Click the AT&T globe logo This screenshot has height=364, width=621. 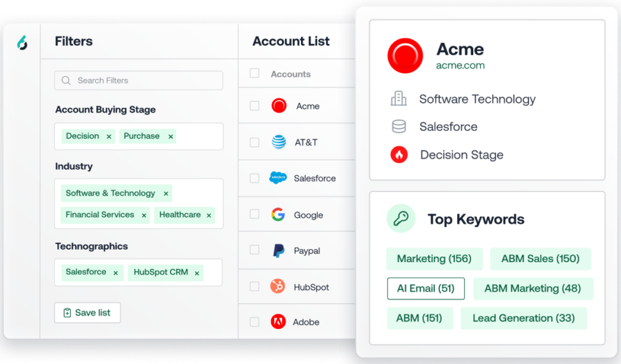pyautogui.click(x=279, y=142)
